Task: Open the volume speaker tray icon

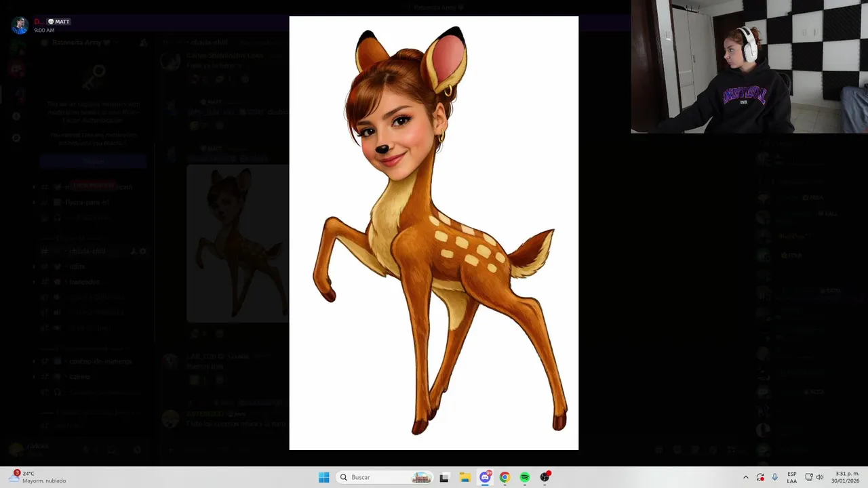Action: tap(819, 477)
